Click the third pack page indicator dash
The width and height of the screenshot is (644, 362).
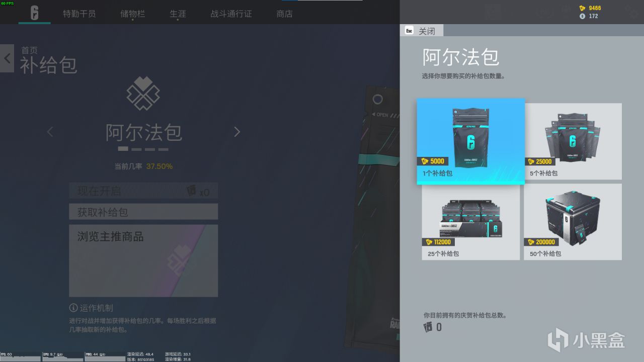click(x=150, y=149)
